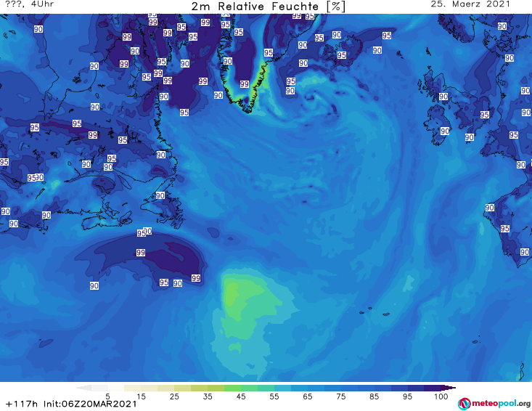Pick the green colorbar segment between 45 and 55
The height and width of the screenshot is (411, 532).
(258, 388)
